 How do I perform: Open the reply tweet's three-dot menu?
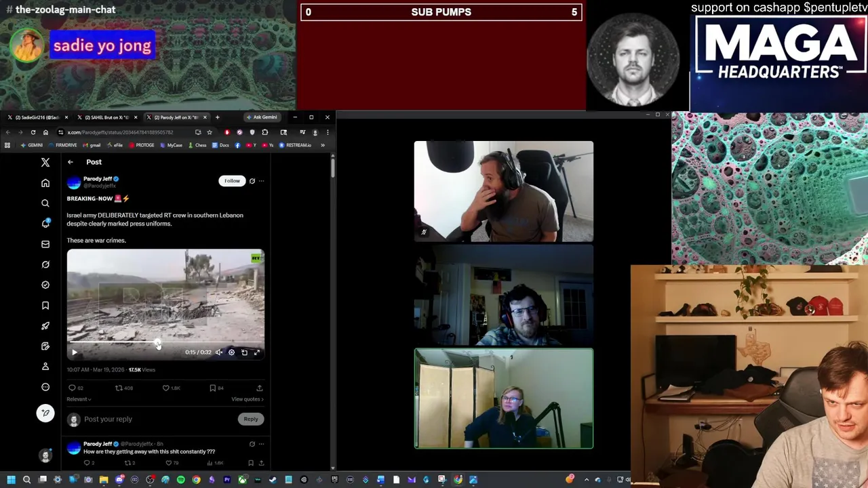coord(261,444)
